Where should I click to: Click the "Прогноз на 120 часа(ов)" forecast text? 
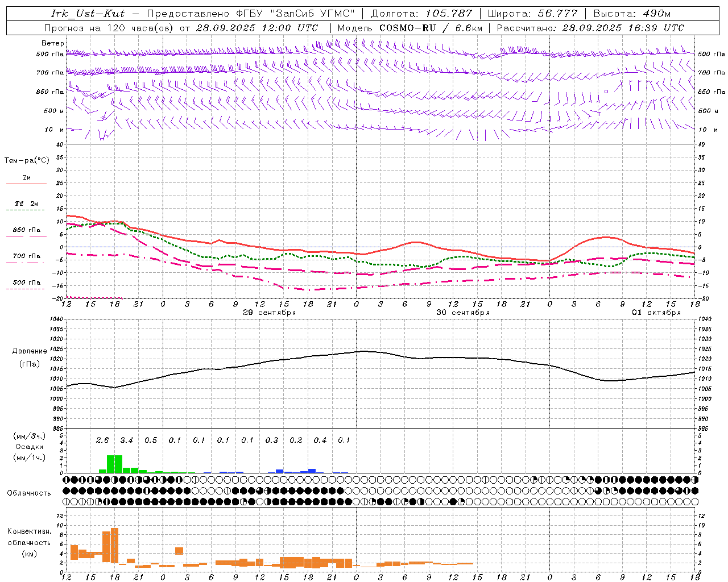110,28
